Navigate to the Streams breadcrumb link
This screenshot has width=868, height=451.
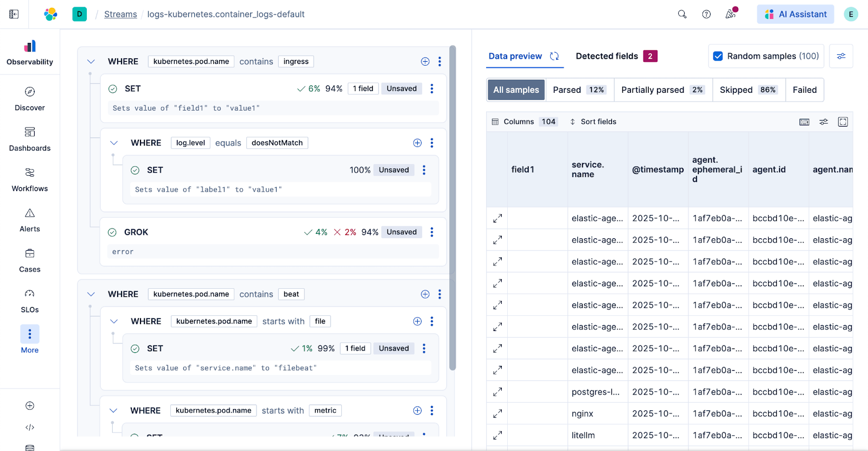click(120, 14)
